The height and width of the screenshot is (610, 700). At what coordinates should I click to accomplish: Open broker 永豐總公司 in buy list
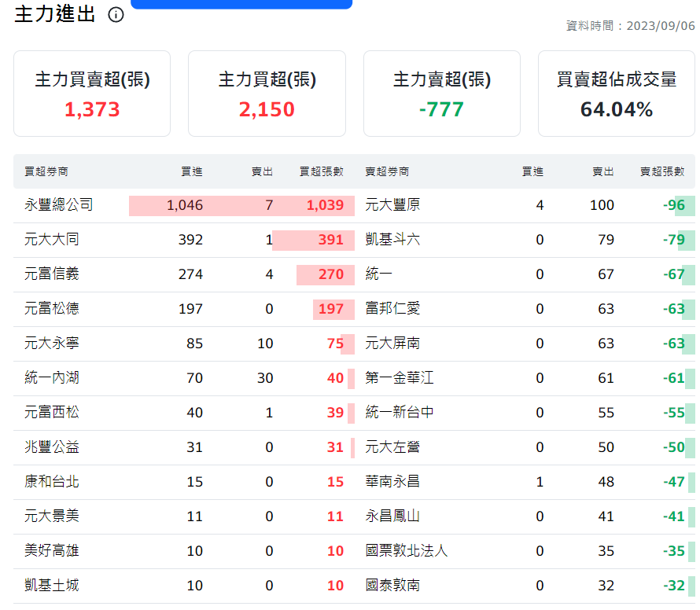coord(59,205)
